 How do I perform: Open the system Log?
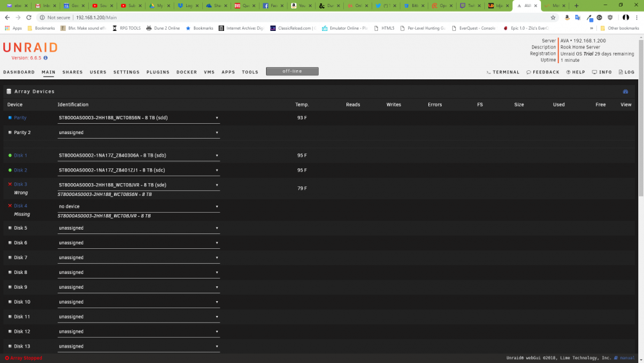click(x=627, y=72)
